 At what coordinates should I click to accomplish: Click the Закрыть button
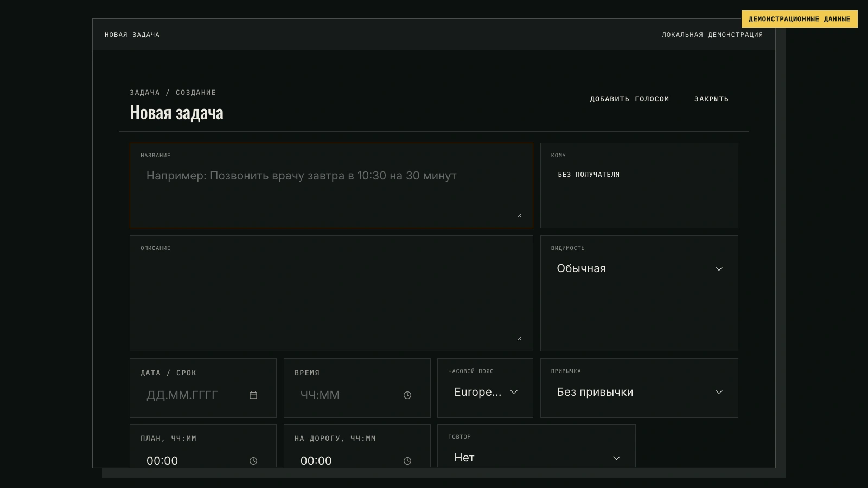pyautogui.click(x=711, y=99)
